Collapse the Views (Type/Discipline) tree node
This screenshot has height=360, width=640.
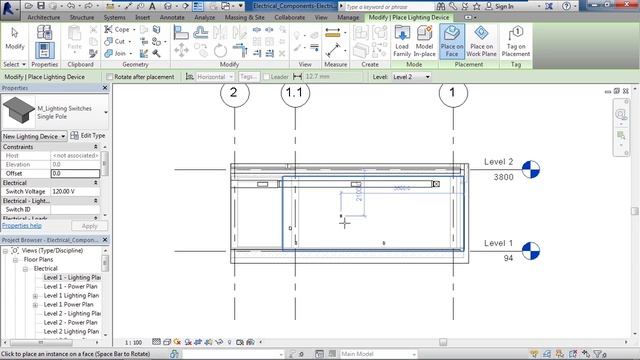(x=5, y=251)
